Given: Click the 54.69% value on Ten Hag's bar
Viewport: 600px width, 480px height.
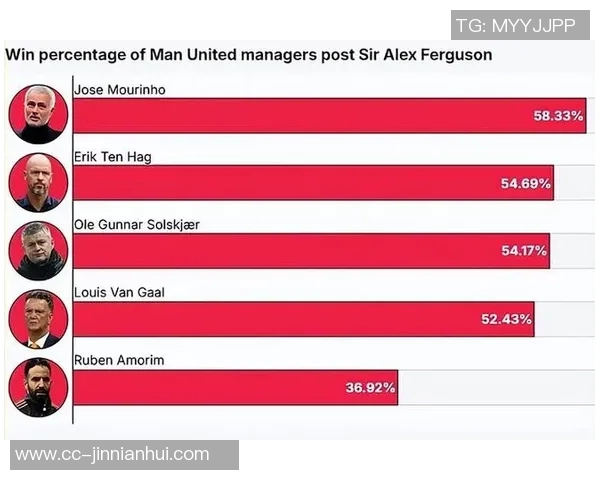Looking at the screenshot, I should click(x=526, y=183).
